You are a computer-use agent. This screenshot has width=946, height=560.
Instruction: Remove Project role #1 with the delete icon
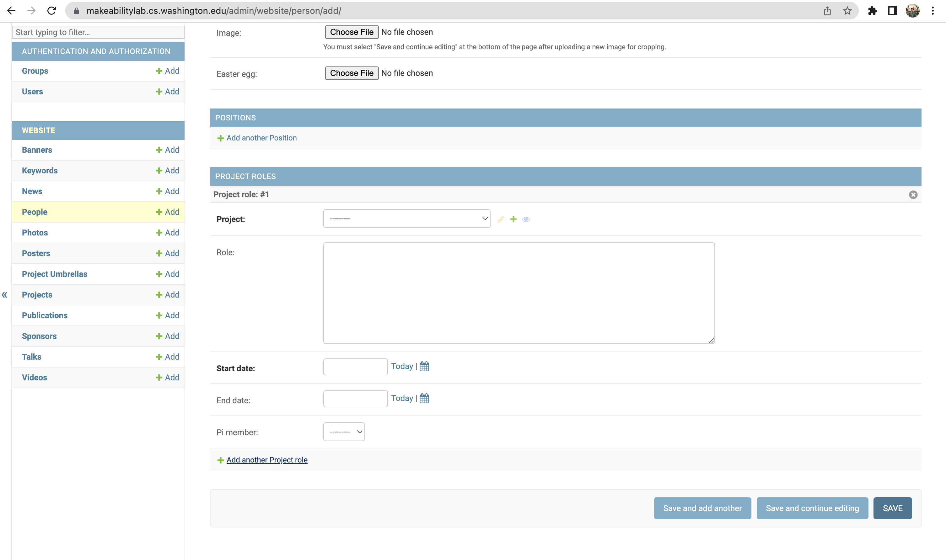[913, 194]
